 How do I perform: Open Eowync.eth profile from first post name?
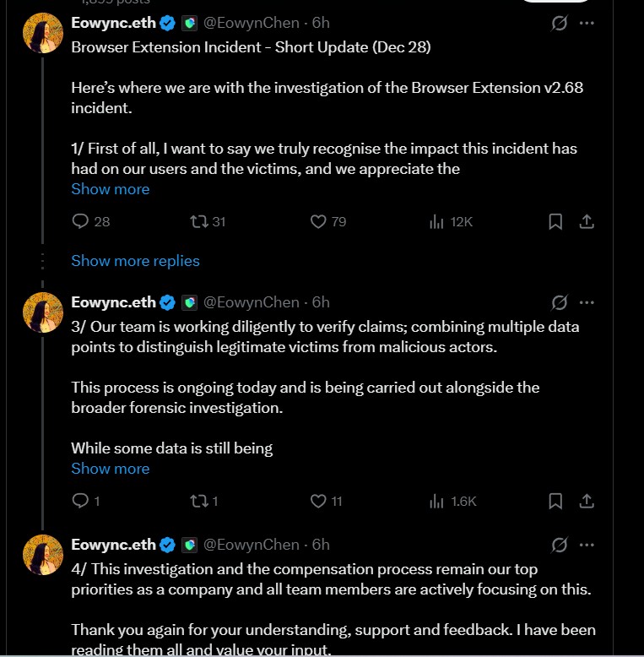[113, 24]
